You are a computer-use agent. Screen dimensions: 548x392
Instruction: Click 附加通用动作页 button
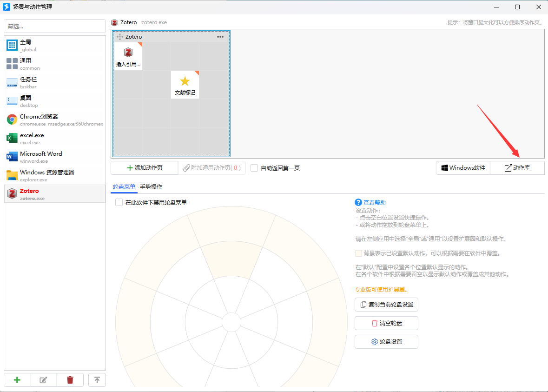[212, 168]
